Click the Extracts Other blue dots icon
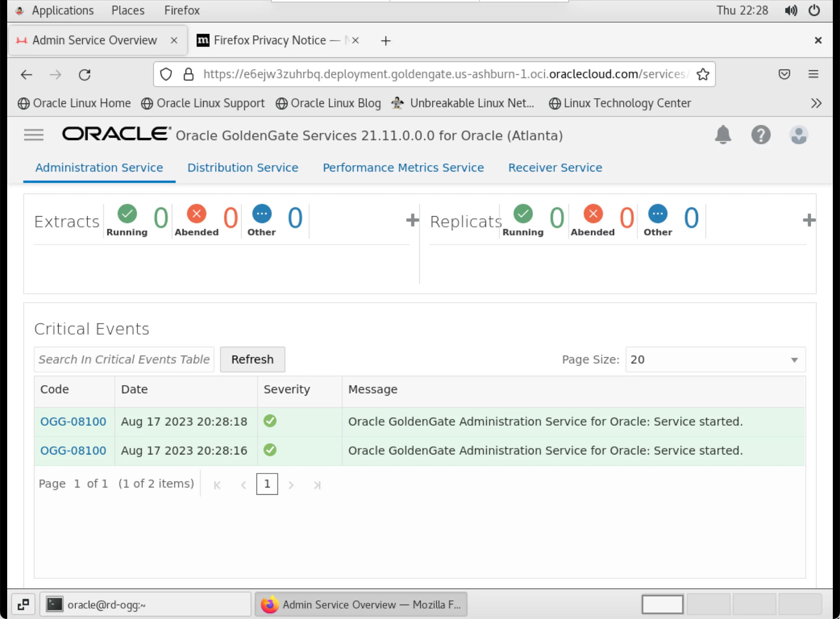This screenshot has width=840, height=619. 262,214
